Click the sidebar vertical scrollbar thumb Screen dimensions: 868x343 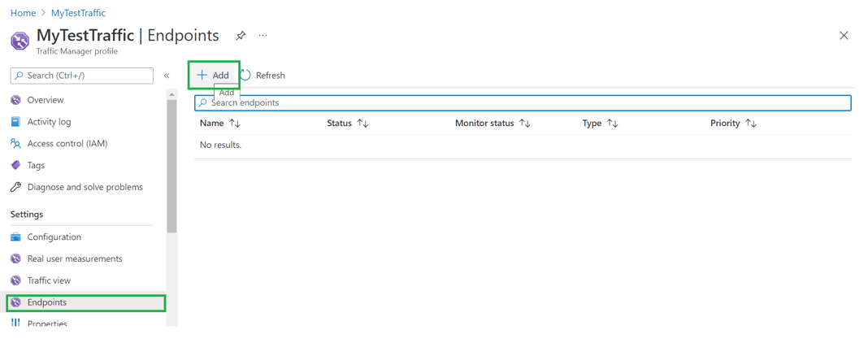point(171,166)
